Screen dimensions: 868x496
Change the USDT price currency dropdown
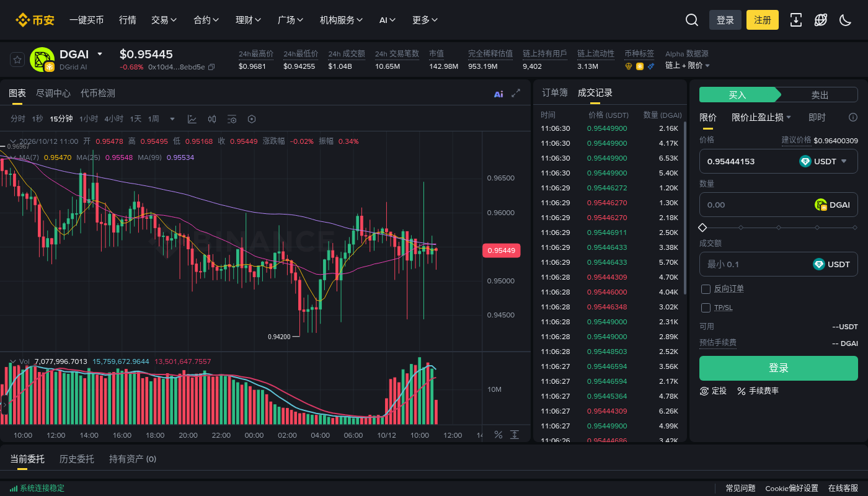tap(823, 161)
